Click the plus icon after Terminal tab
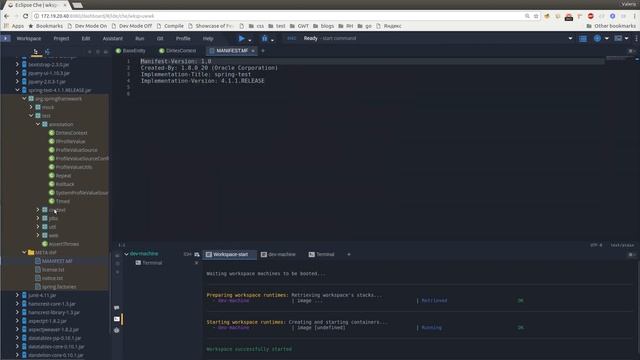Viewport: 640px width, 360px height. [349, 254]
